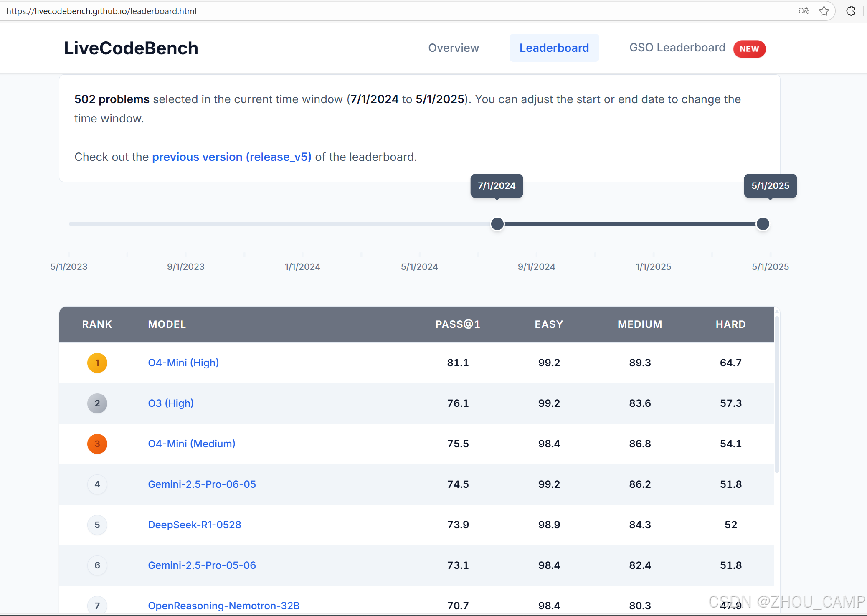This screenshot has height=616, width=867.
Task: Sort by the PASS@1 column header
Action: click(x=458, y=324)
